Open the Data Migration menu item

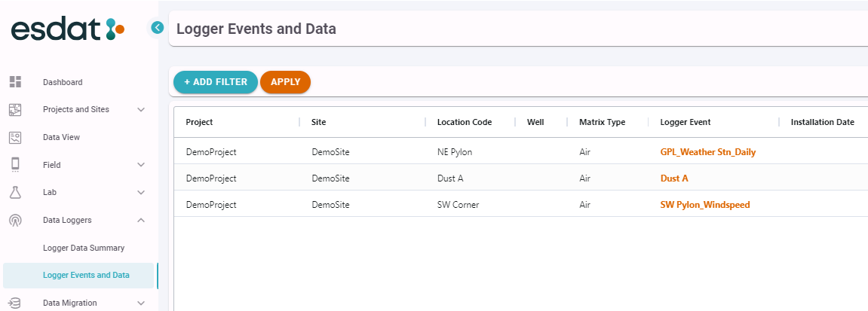69,303
